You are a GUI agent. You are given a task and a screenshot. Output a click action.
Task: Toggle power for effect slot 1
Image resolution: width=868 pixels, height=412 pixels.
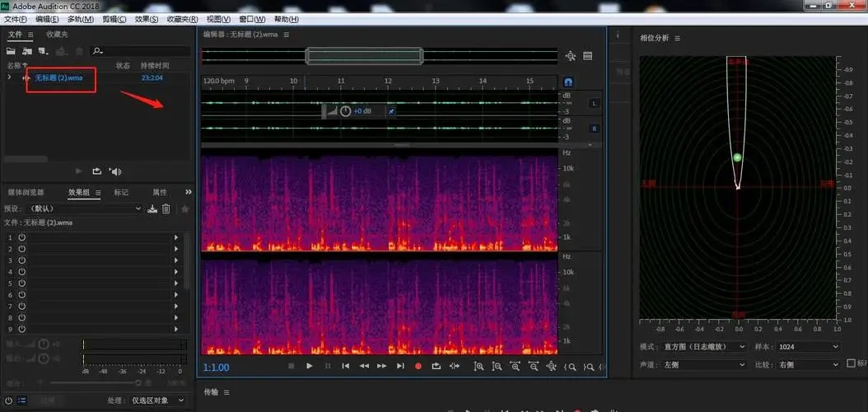pos(22,237)
